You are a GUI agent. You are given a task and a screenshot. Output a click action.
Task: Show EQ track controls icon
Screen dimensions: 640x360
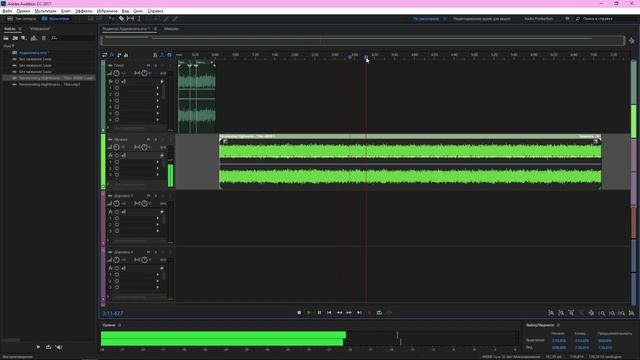tap(126, 55)
